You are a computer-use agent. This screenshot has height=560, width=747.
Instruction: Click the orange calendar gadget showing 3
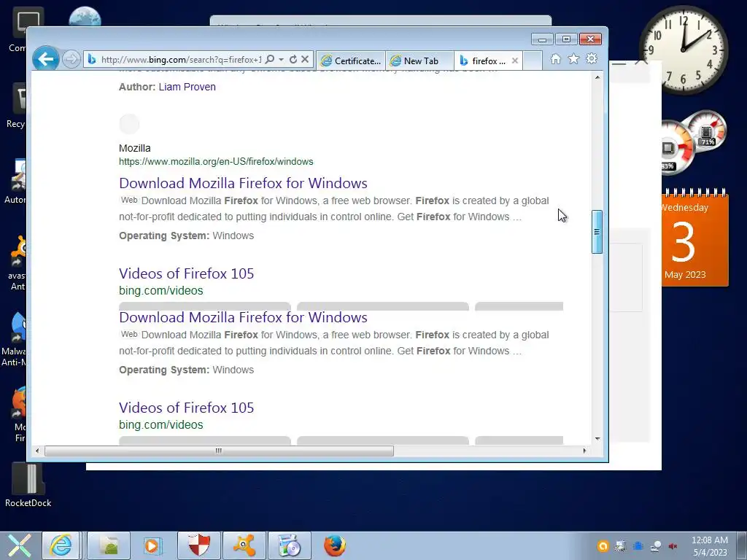coord(694,238)
